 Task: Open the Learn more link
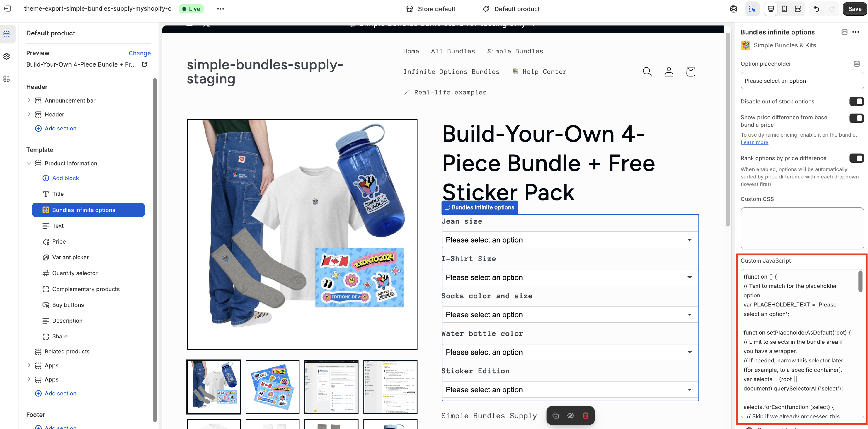(754, 142)
